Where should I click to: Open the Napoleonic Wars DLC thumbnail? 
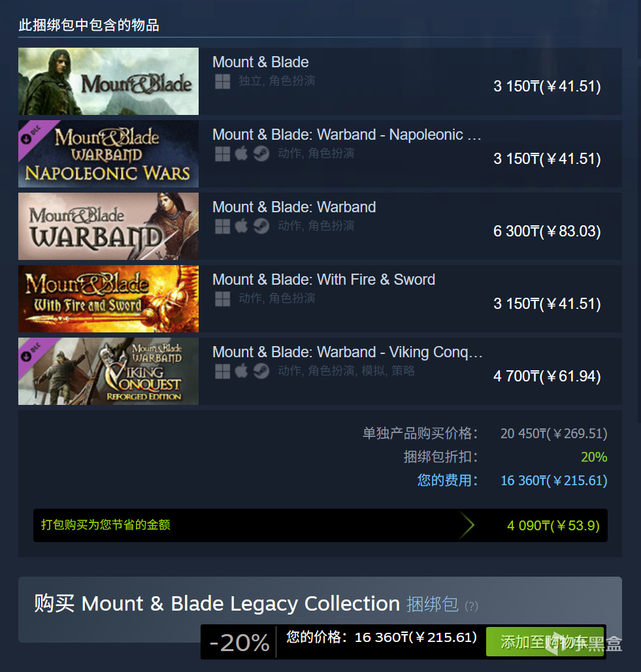click(108, 153)
